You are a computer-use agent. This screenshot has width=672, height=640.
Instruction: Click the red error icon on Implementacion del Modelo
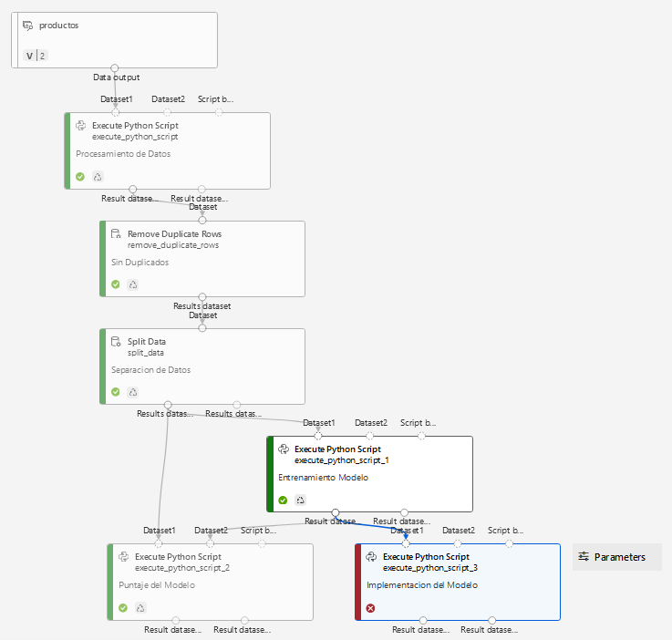coord(371,608)
